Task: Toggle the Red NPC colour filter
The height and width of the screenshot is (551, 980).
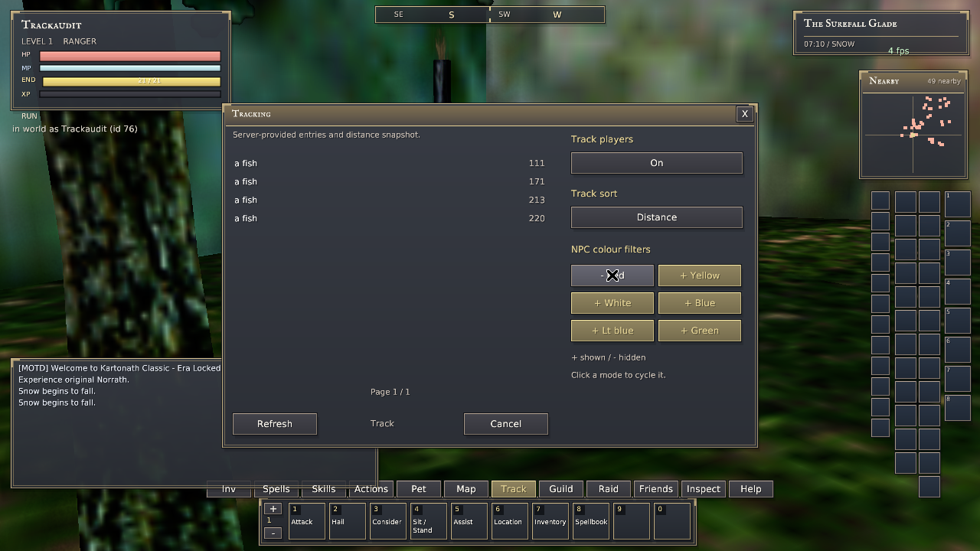Action: [x=612, y=275]
